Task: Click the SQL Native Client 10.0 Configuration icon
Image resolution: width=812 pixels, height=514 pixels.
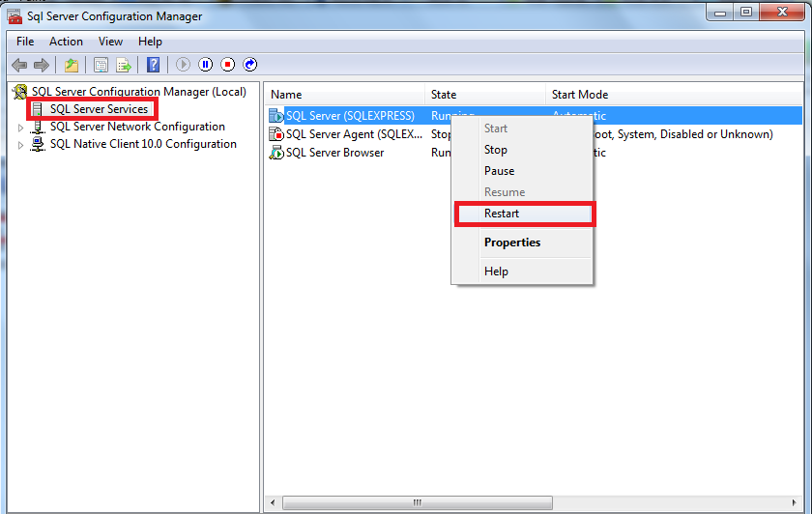Action: tap(38, 144)
